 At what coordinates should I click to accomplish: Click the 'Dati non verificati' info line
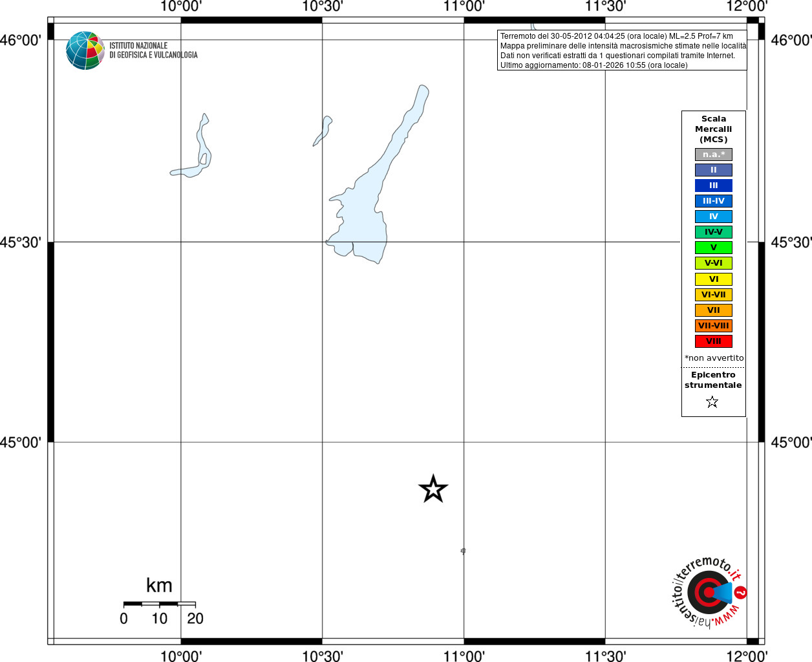[617, 56]
